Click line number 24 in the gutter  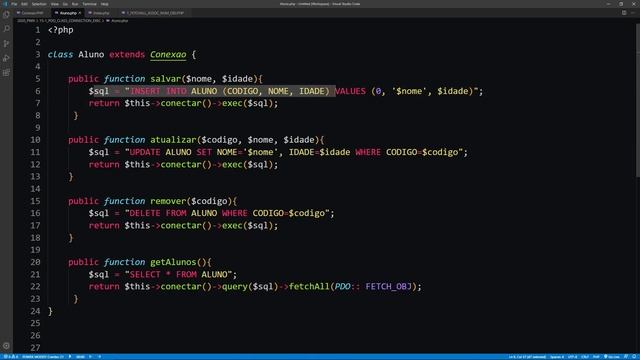pos(35,311)
